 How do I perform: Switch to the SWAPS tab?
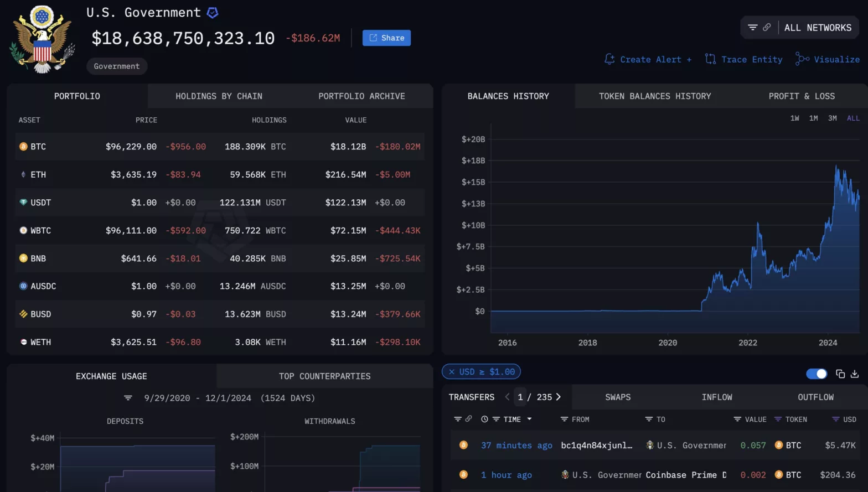618,397
